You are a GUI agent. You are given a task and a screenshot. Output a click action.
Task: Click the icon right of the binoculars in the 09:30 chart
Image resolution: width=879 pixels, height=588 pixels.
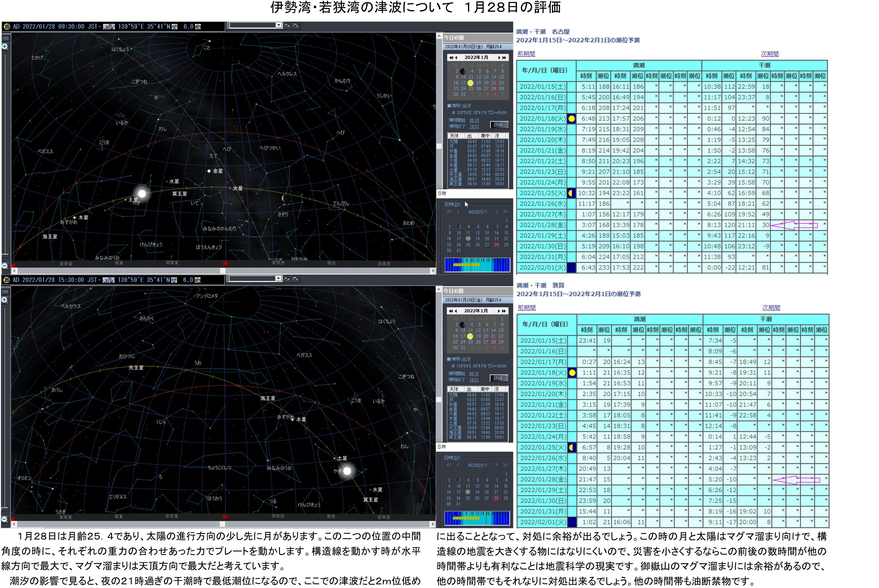pos(296,25)
